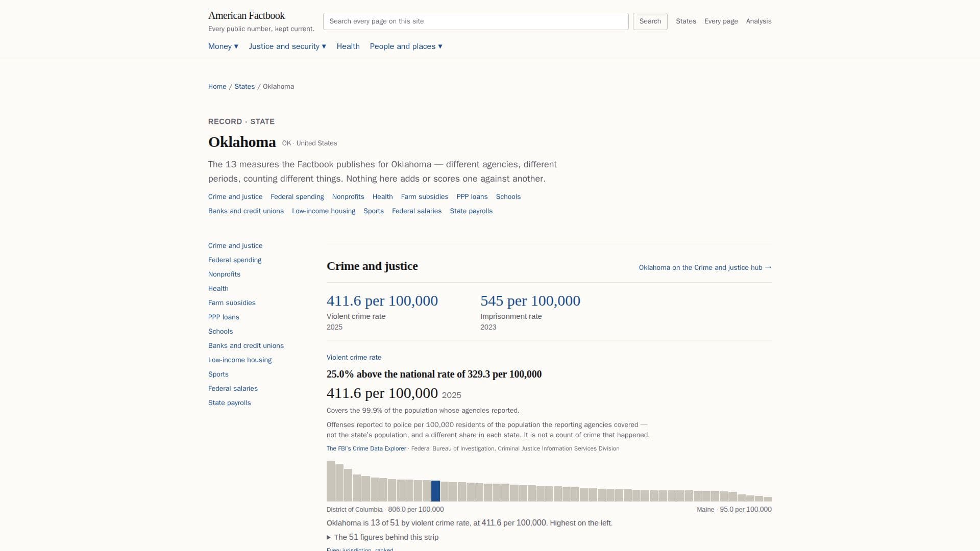Screen dimensions: 980x551
Task: Jump to Health in the left sidebar
Action: coord(218,289)
